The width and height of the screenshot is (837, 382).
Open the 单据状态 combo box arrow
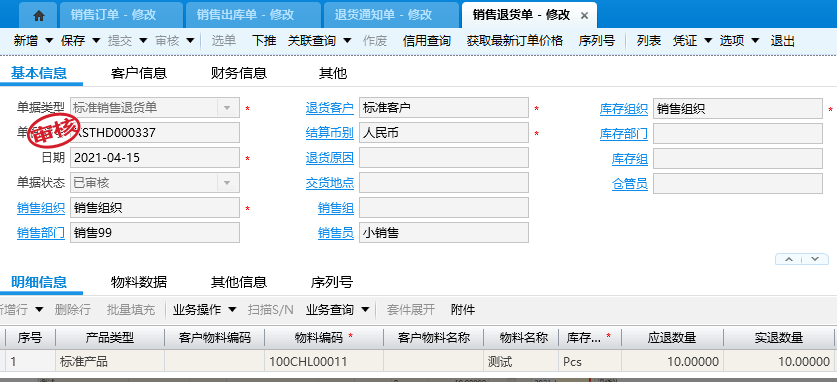click(x=227, y=183)
